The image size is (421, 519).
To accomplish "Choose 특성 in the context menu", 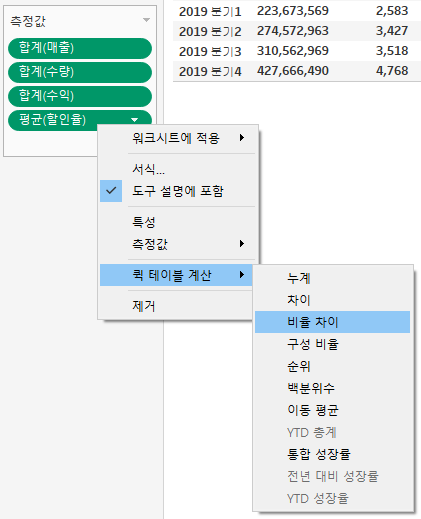I will [x=178, y=222].
